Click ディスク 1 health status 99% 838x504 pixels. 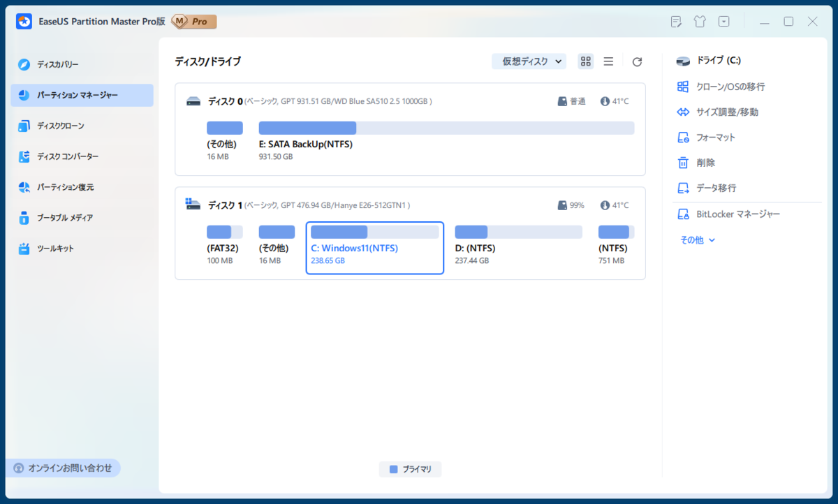(572, 205)
